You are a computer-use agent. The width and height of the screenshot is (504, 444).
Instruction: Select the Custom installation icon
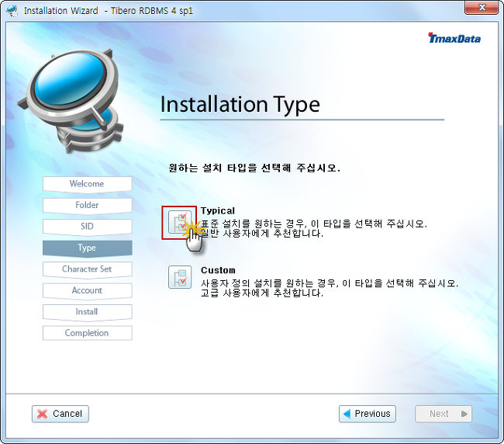pyautogui.click(x=180, y=277)
